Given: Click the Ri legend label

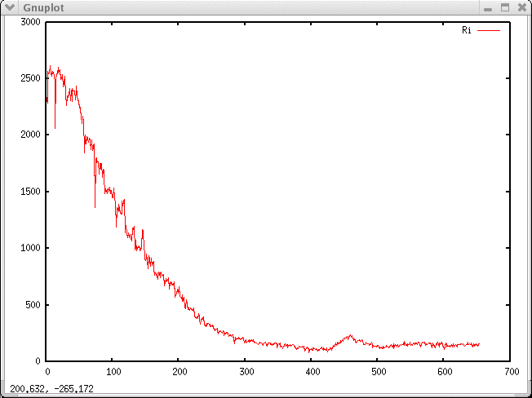Looking at the screenshot, I should click(x=467, y=30).
